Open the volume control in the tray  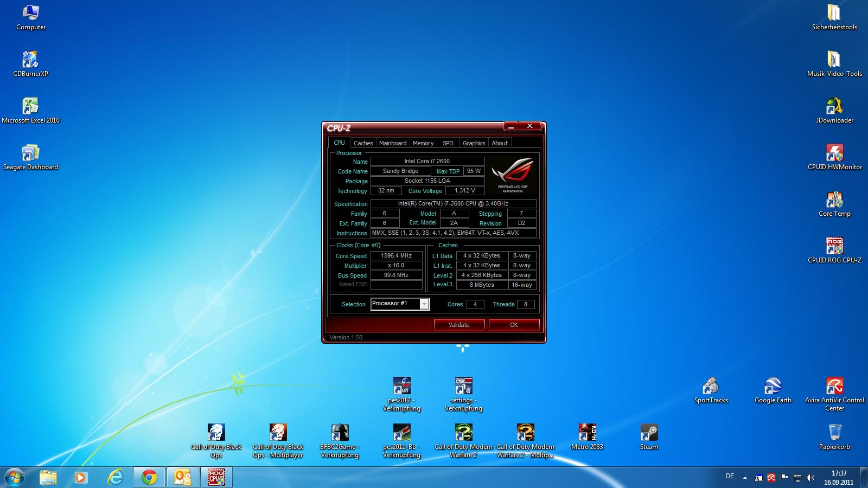coord(810,478)
